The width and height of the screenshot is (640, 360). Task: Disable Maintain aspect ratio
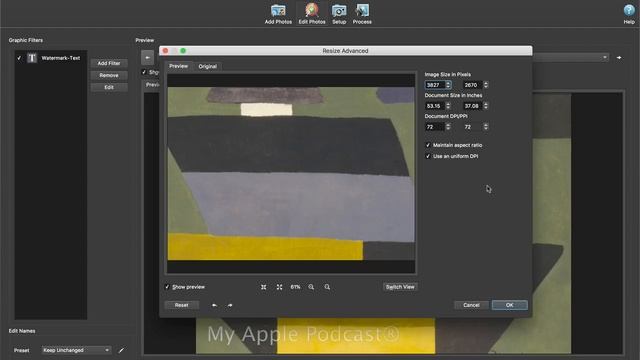point(428,145)
